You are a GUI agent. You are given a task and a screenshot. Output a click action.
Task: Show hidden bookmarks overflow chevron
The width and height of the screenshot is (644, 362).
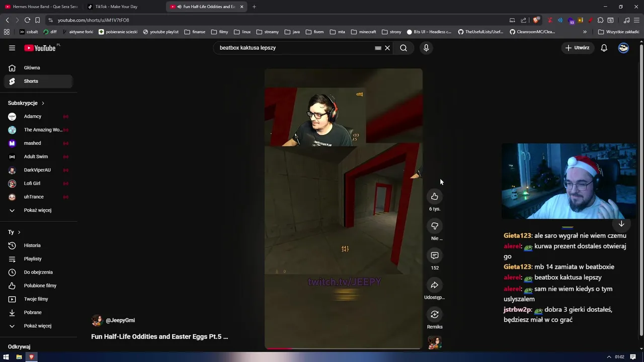tap(585, 32)
